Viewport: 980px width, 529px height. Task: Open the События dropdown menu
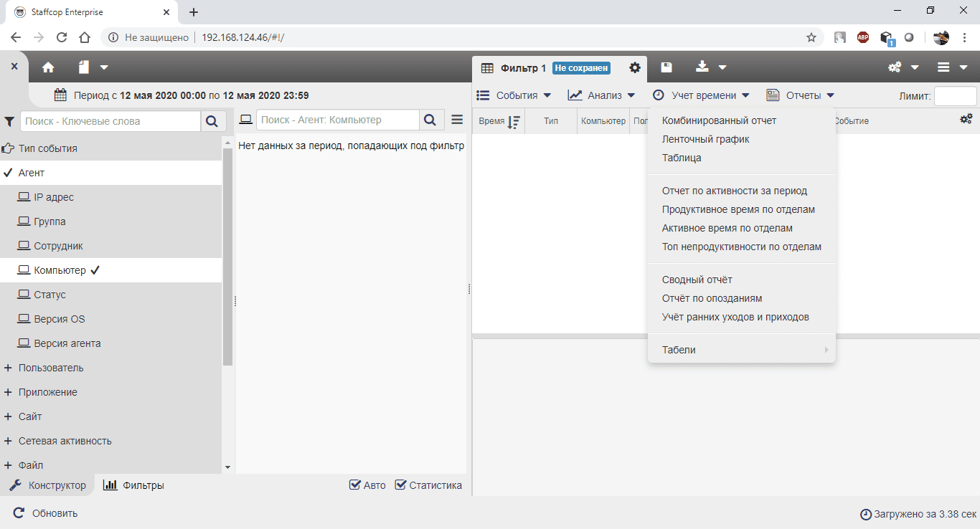(x=514, y=95)
